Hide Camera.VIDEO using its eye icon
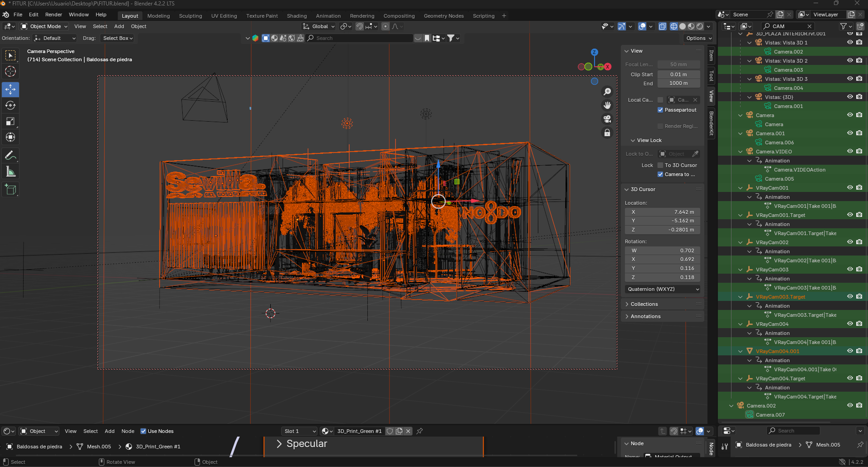 850,151
